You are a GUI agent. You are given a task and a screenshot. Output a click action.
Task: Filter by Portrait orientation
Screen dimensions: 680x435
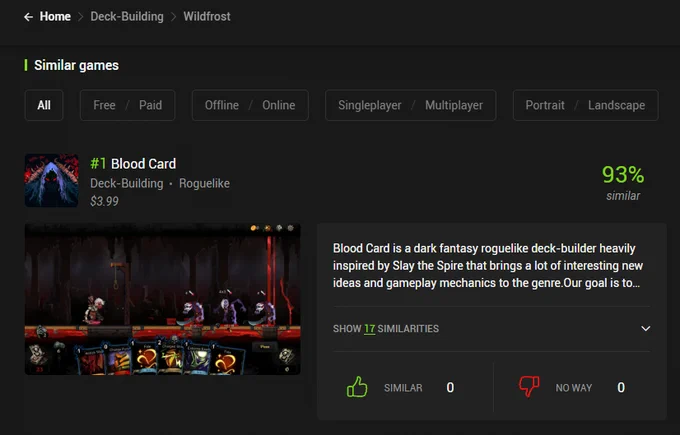click(545, 105)
